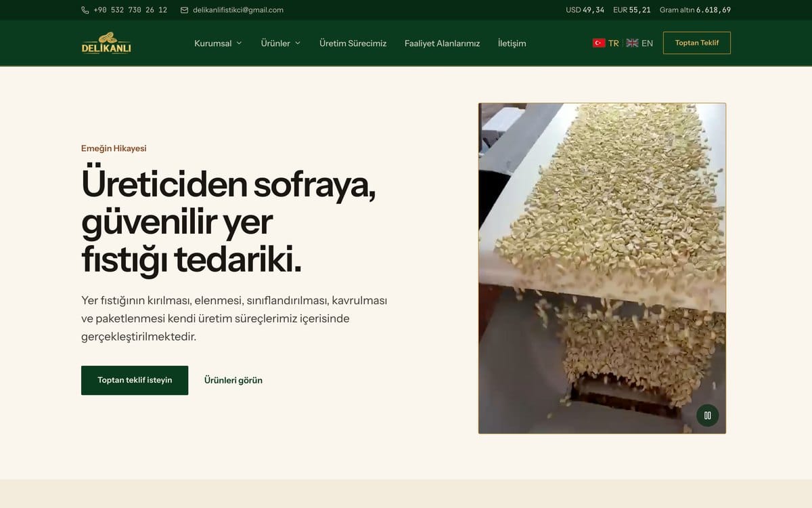The height and width of the screenshot is (508, 812).
Task: Open Faaliyet Alanlarımız page
Action: coord(442,43)
